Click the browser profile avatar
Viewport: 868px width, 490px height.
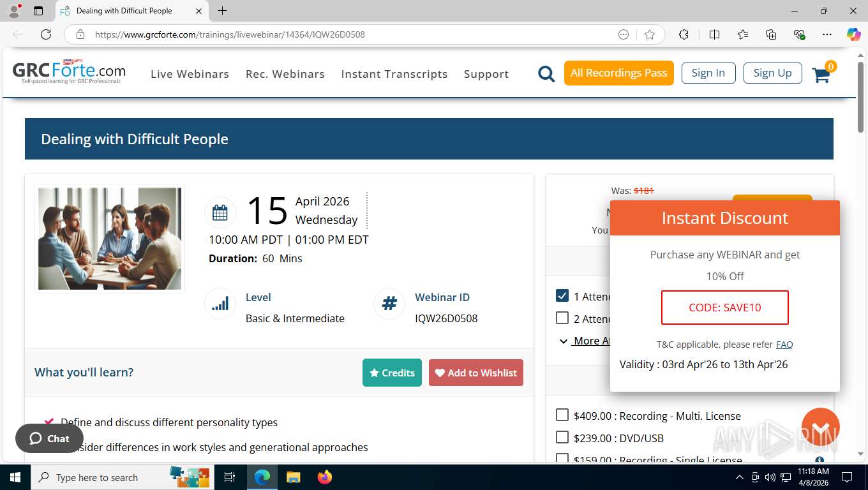coord(14,11)
